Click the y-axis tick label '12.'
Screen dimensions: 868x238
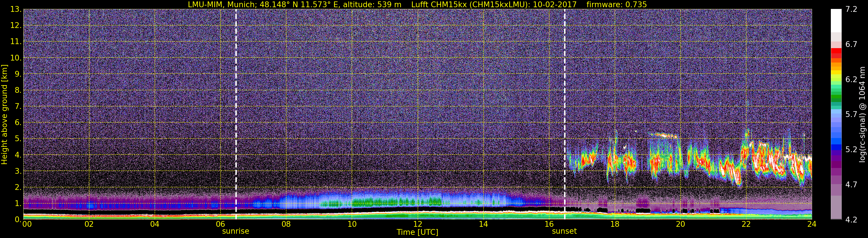16,26
